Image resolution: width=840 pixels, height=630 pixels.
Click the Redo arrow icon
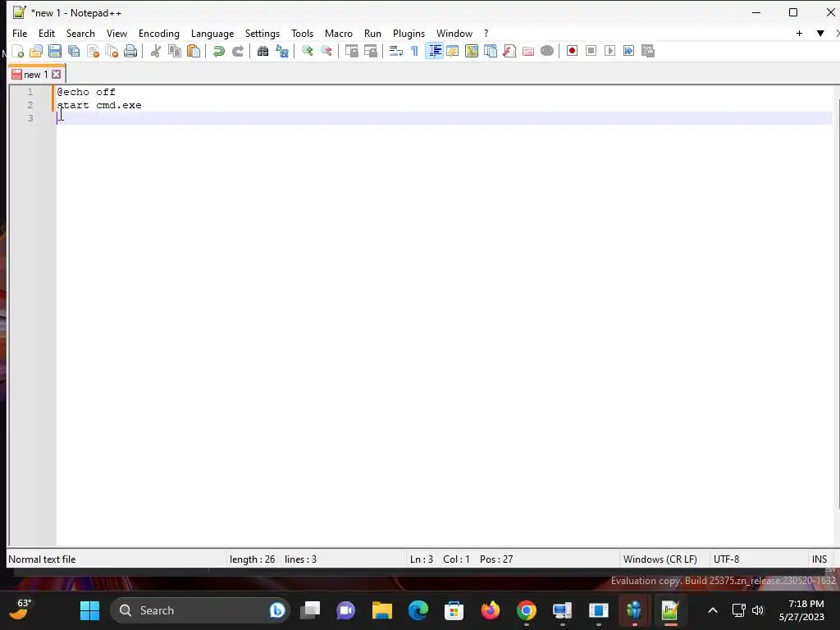coord(238,52)
